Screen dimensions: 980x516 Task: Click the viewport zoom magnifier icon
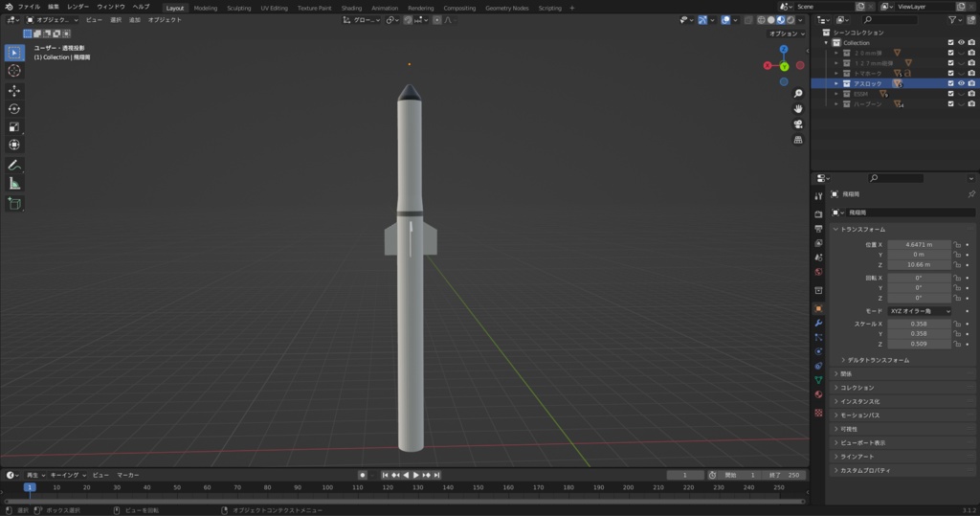[x=798, y=93]
